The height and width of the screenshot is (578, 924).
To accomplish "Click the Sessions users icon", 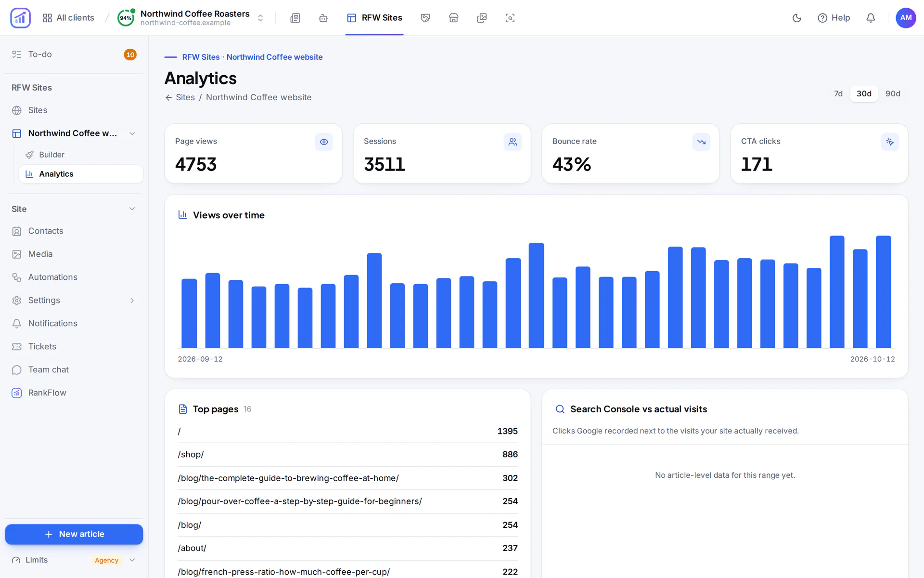I will pos(513,142).
